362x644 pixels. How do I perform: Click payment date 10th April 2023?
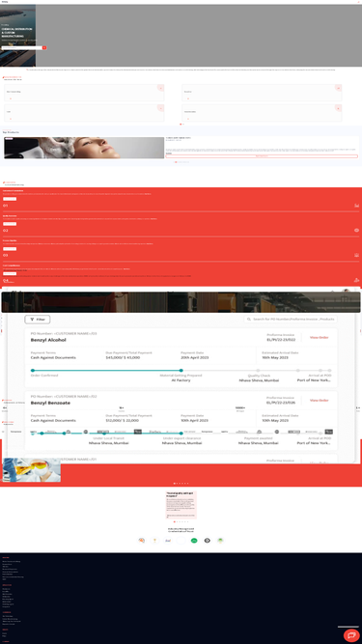195,421
